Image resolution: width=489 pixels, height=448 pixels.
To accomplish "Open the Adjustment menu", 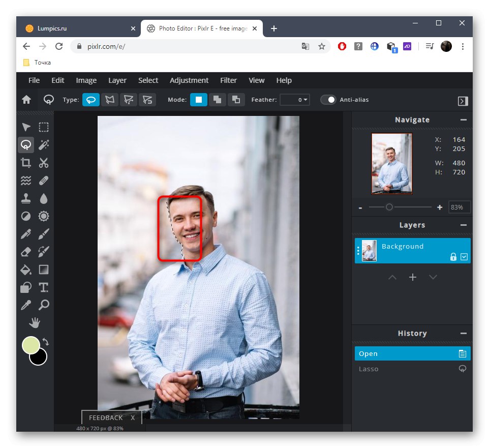I will [189, 80].
